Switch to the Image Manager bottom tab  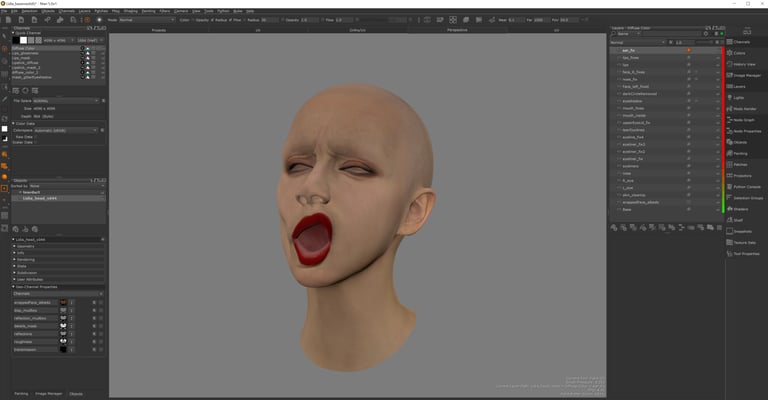49,394
